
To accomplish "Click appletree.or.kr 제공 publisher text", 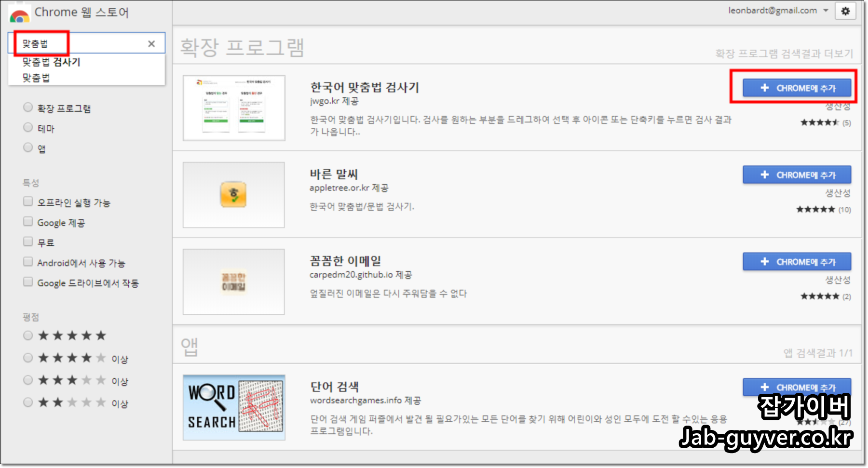I will [x=349, y=187].
